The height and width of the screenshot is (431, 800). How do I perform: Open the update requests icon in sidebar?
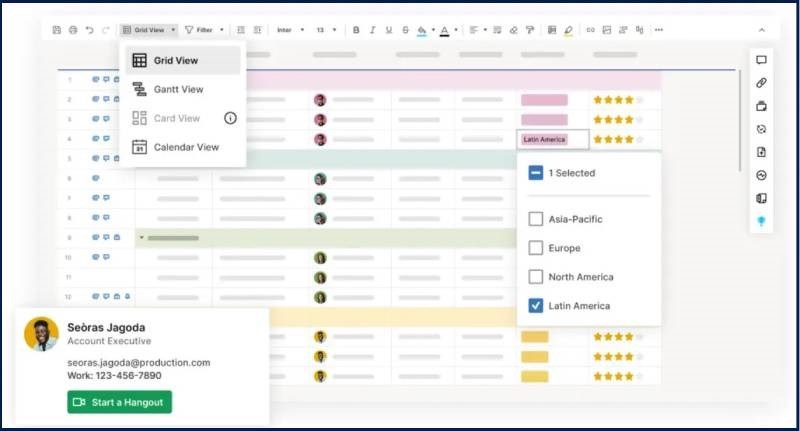pyautogui.click(x=761, y=129)
